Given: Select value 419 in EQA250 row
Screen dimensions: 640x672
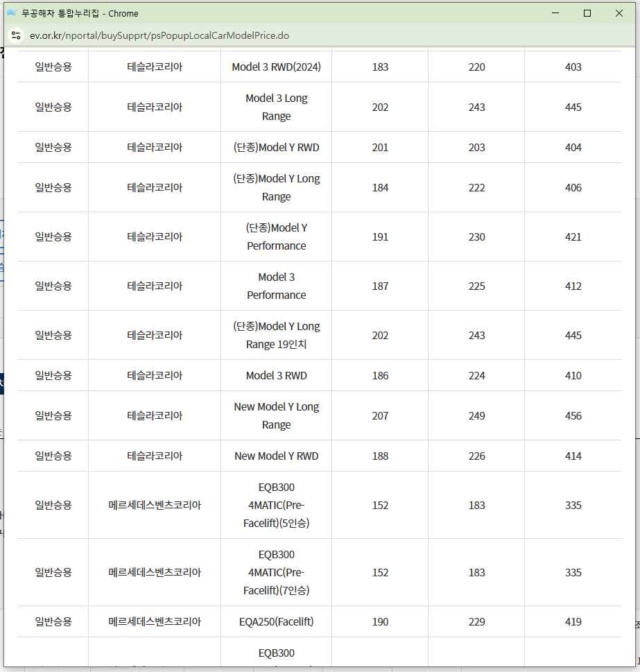Looking at the screenshot, I should pyautogui.click(x=573, y=622).
